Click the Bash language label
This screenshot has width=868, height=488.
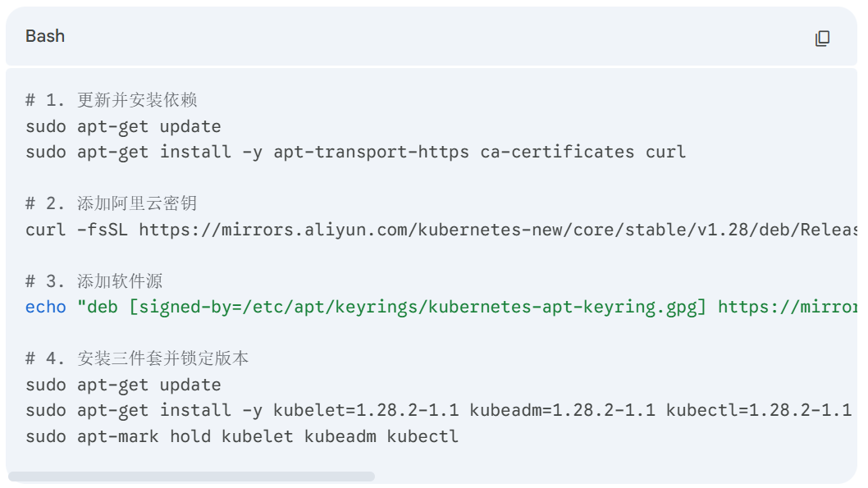point(45,36)
